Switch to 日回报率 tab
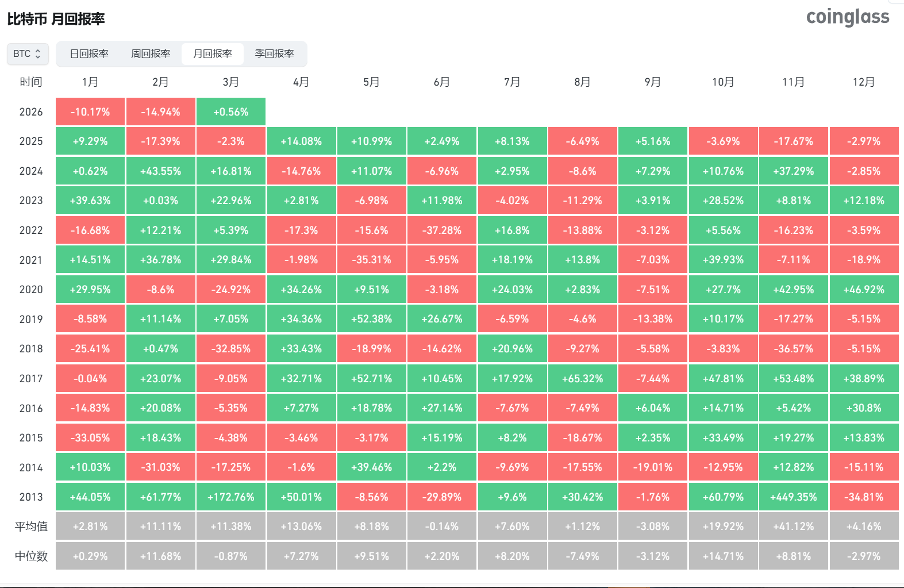Viewport: 904px width, 588px height. 89,53
